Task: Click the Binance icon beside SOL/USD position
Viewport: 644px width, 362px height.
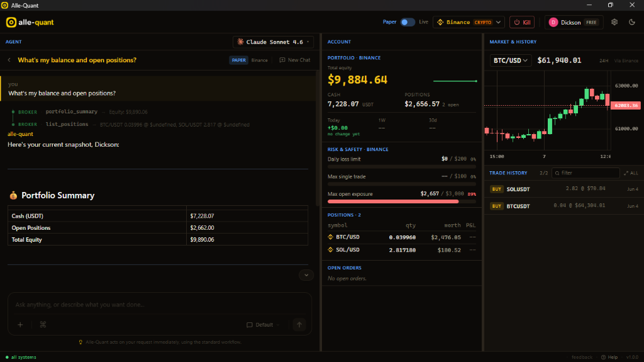Action: pos(330,250)
